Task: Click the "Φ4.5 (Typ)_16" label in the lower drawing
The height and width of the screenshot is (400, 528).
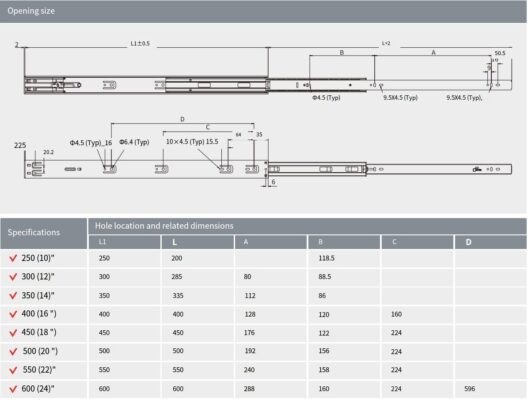Action: pyautogui.click(x=91, y=143)
